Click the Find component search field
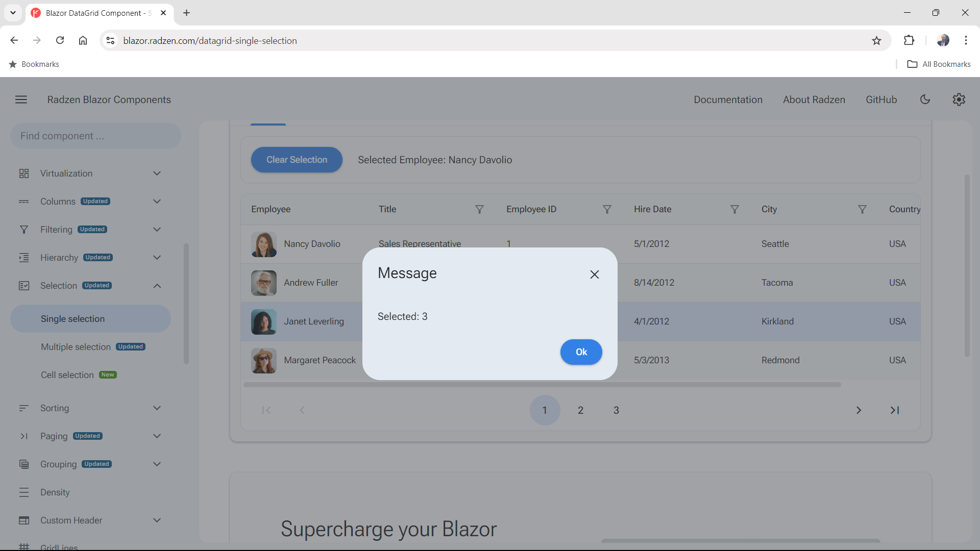 coord(95,136)
